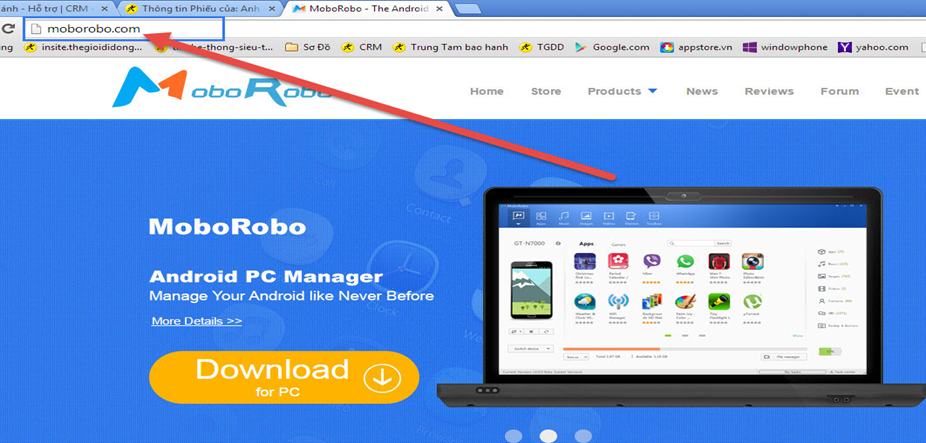This screenshot has width=926, height=443.
Task: Focus the moborobo.com address bar
Action: (x=123, y=29)
